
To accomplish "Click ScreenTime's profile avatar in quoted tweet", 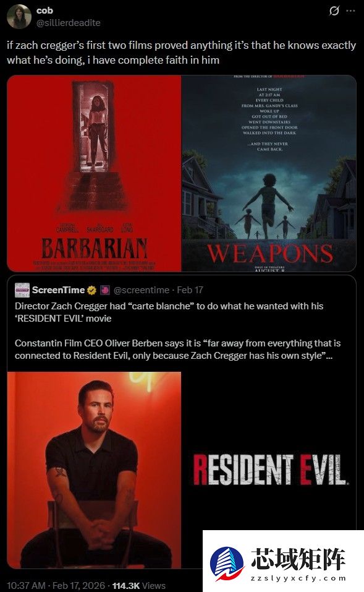I will click(22, 290).
